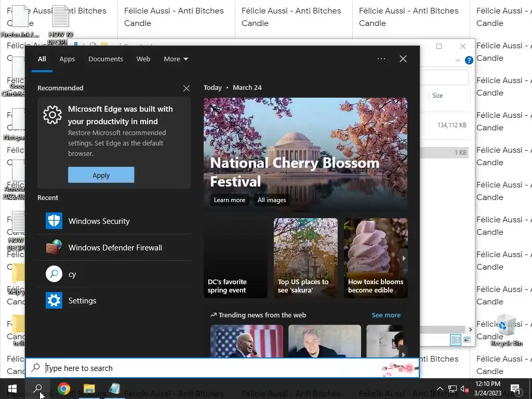Open Windows Defender Firewall from recent
This screenshot has width=532, height=399.
click(x=114, y=247)
